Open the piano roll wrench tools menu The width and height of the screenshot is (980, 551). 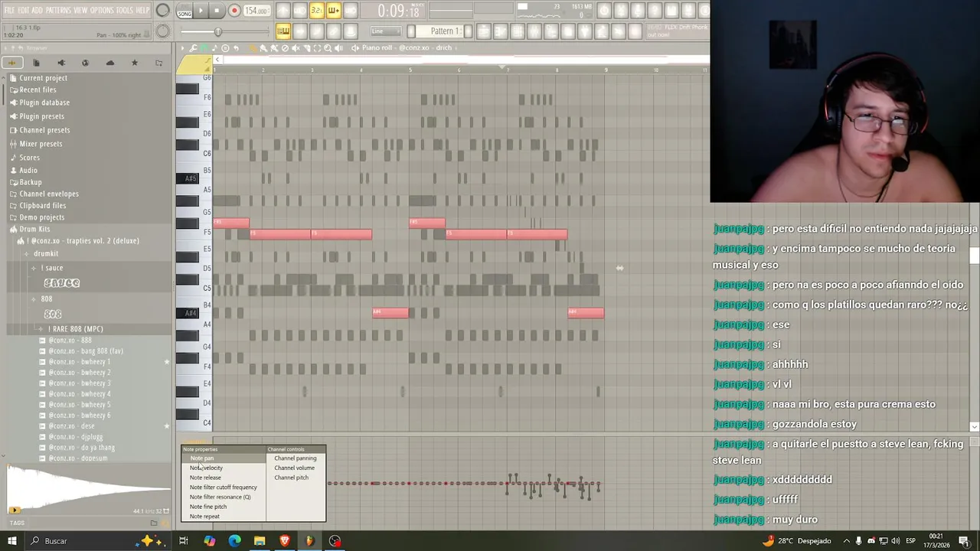click(193, 47)
